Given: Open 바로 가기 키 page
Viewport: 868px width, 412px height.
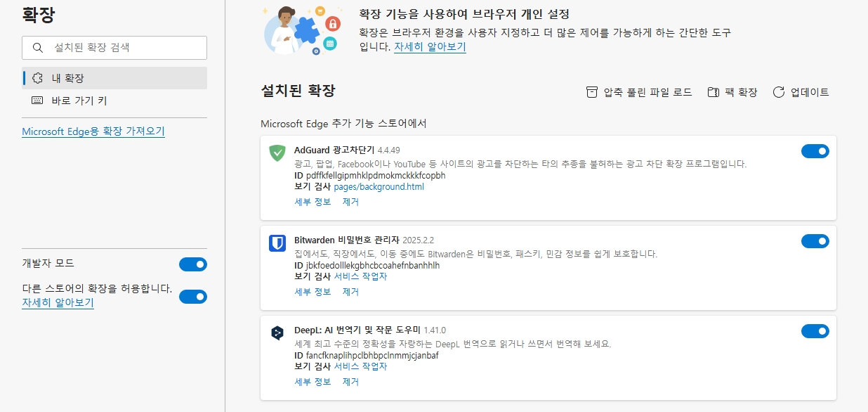Looking at the screenshot, I should pos(114,101).
